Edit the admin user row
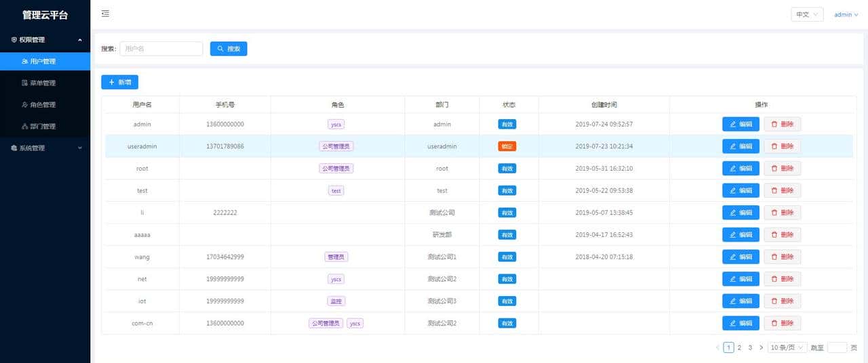 [741, 125]
